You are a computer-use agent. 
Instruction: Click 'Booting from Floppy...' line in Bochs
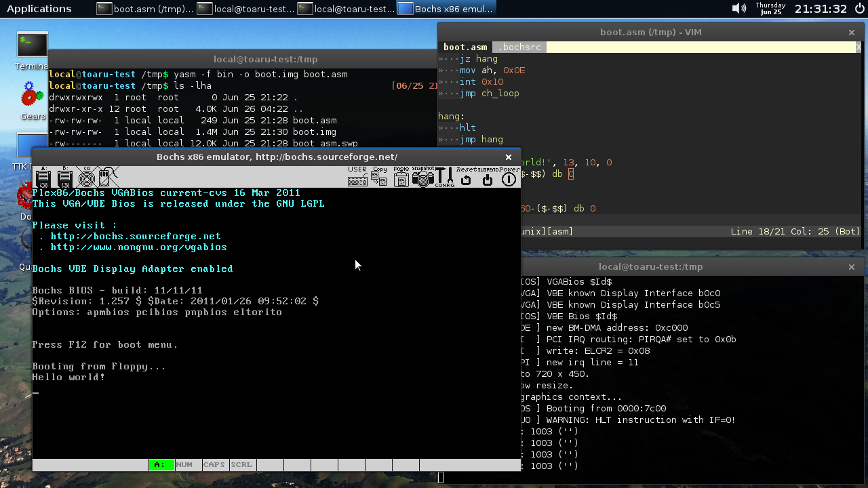pyautogui.click(x=99, y=366)
